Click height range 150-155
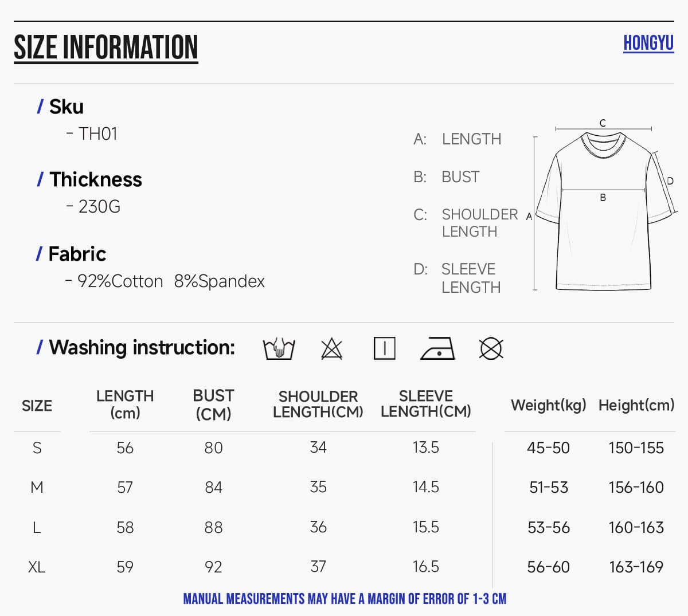Viewport: 688px width, 616px height. click(636, 448)
